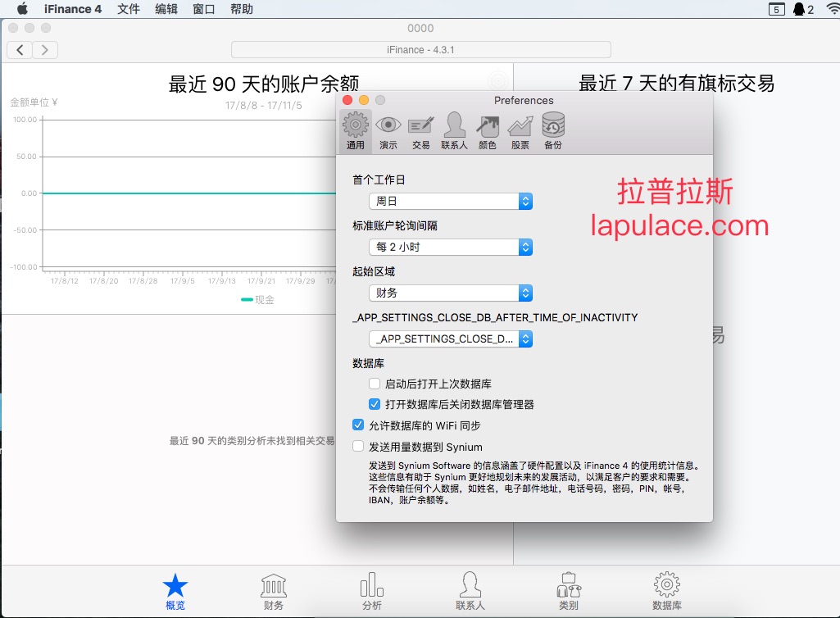Viewport: 840px width, 618px height.
Task: Go forward with the right arrow button
Action: pos(45,50)
